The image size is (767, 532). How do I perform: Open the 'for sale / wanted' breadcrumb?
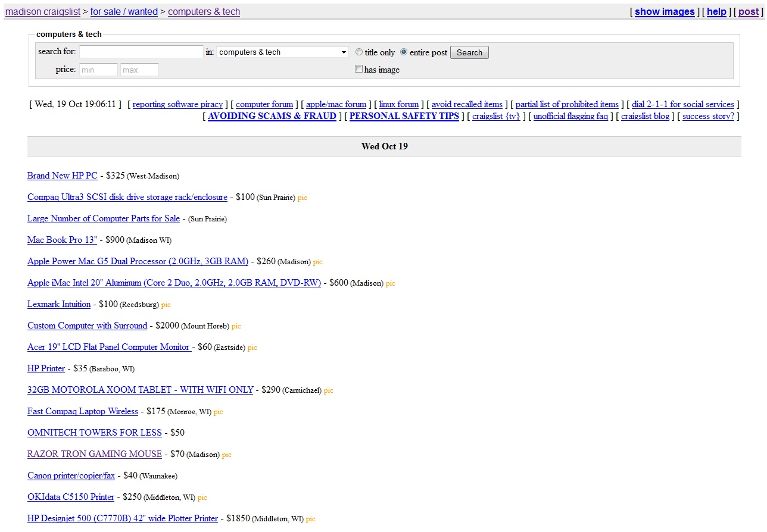[x=124, y=12]
